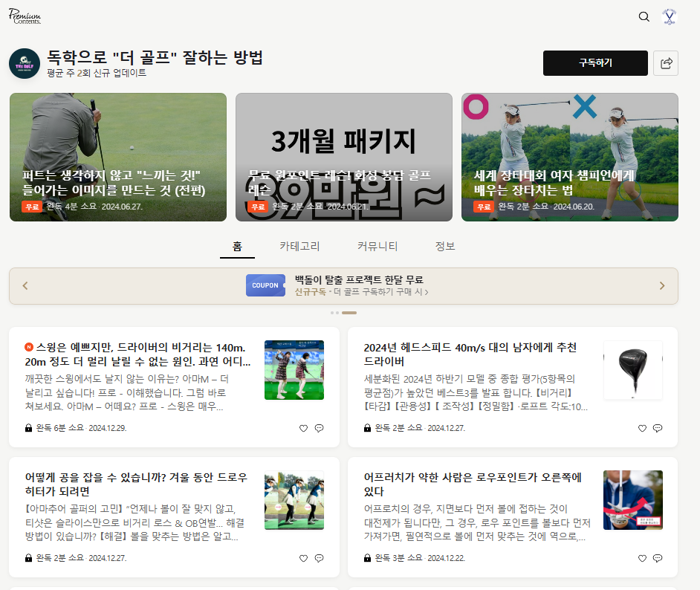The image size is (700, 590).
Task: Click lock icon on the 헤드스피드 article
Action: point(367,428)
